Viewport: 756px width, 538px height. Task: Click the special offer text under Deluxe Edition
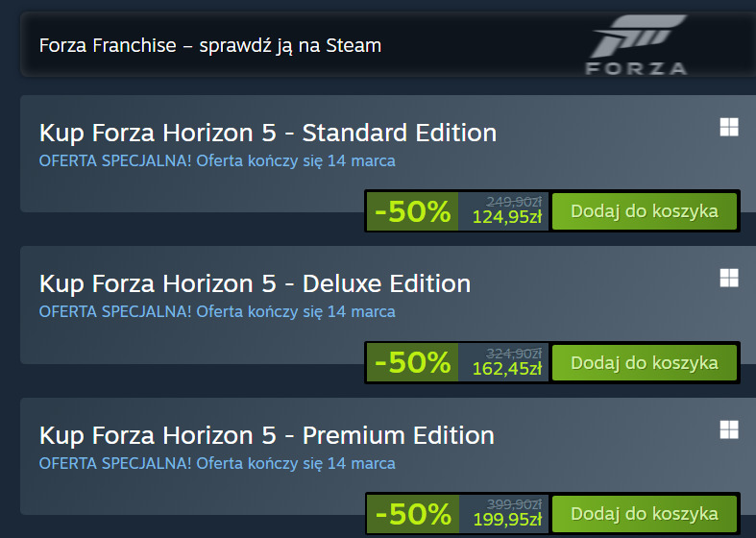[217, 311]
